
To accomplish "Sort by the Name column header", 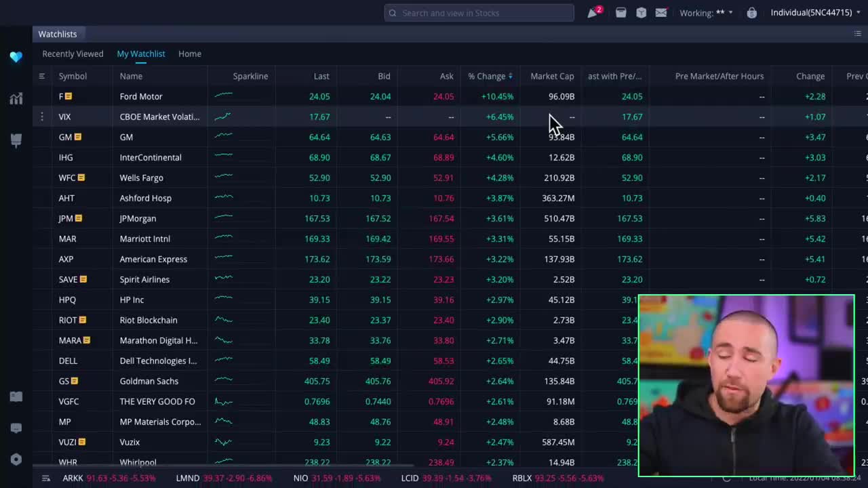I will pyautogui.click(x=131, y=76).
